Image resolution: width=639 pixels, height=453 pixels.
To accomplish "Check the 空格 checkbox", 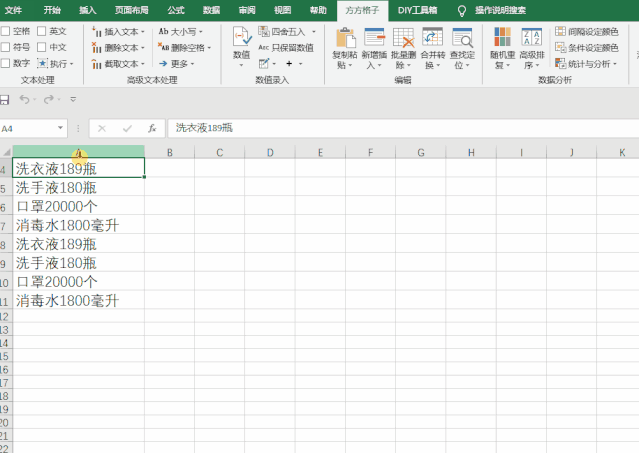I will point(6,31).
